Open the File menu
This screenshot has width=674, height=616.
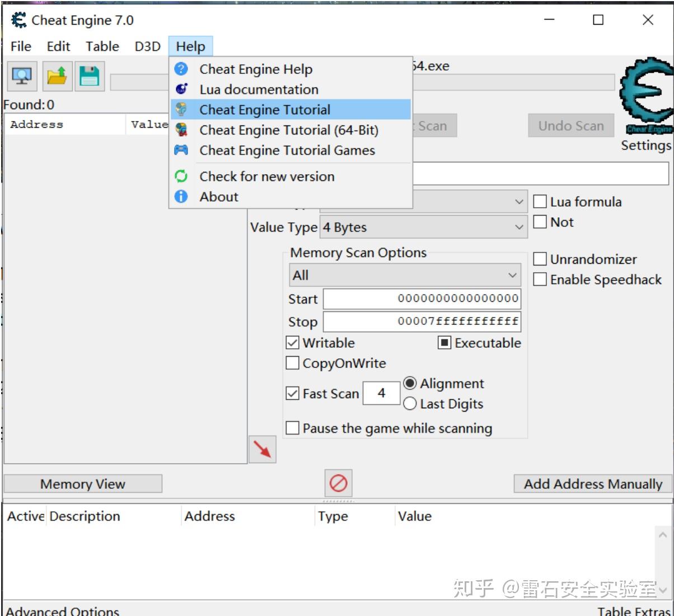click(x=21, y=46)
